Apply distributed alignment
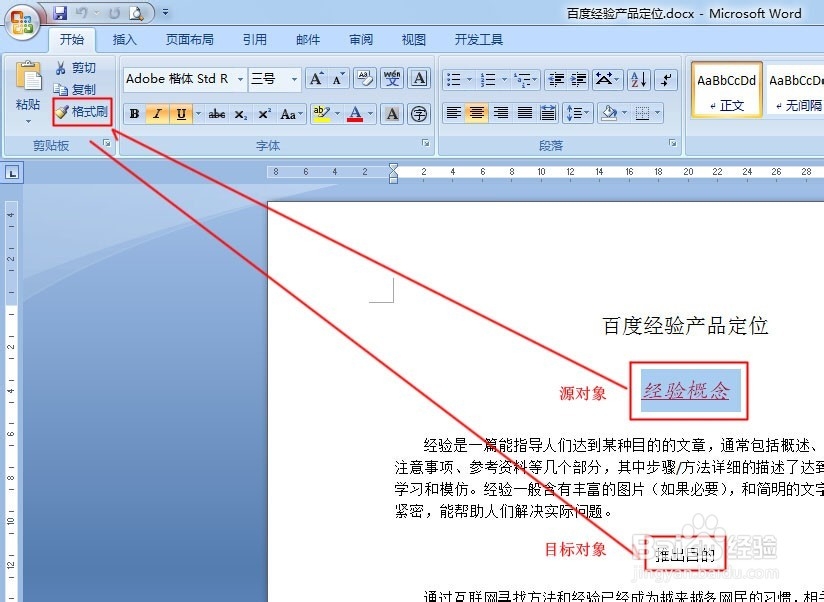Image resolution: width=824 pixels, height=602 pixels. [x=548, y=113]
